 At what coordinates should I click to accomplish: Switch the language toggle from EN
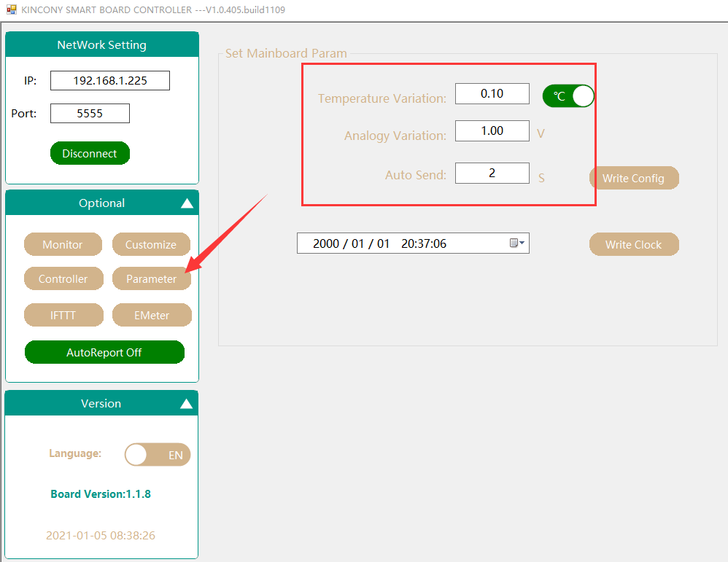point(158,455)
